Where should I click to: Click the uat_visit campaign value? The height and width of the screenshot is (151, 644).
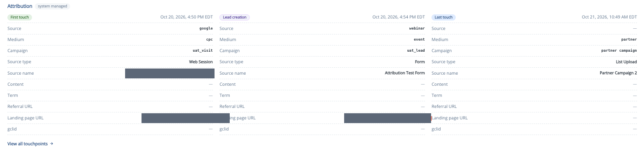203,50
